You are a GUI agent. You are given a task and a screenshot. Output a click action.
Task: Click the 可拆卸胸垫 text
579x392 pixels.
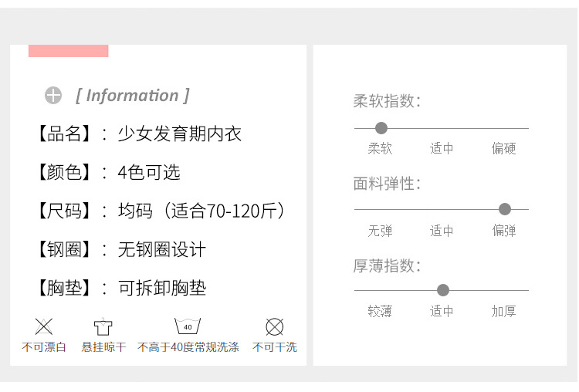(x=162, y=289)
